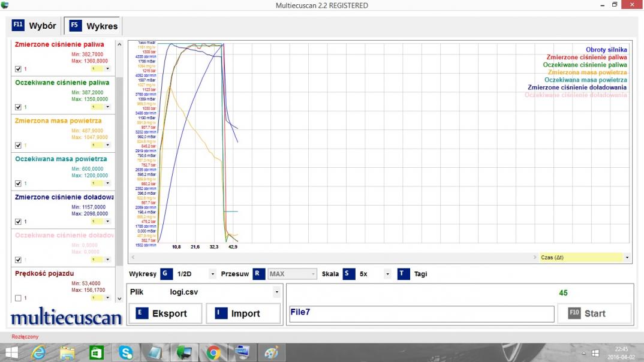This screenshot has width=644, height=362.
Task: Open axis dropdown for Zmierzone ciśnienie paliwa
Action: coord(107,68)
